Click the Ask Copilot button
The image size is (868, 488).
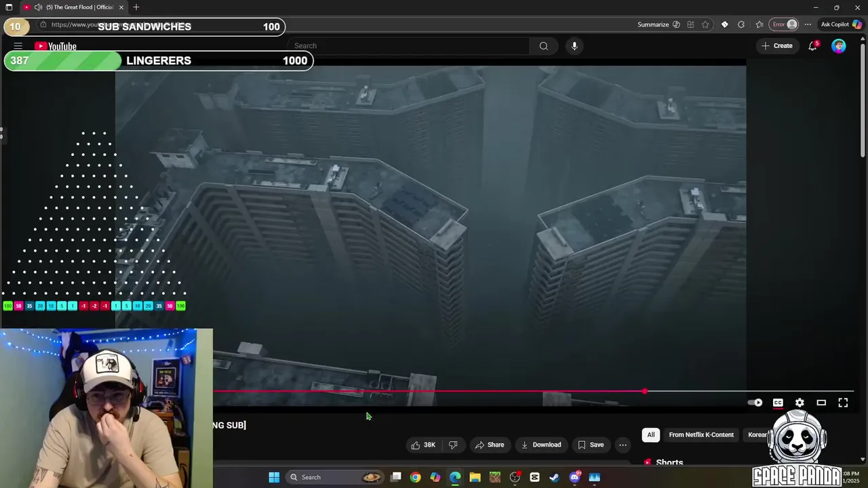point(841,24)
